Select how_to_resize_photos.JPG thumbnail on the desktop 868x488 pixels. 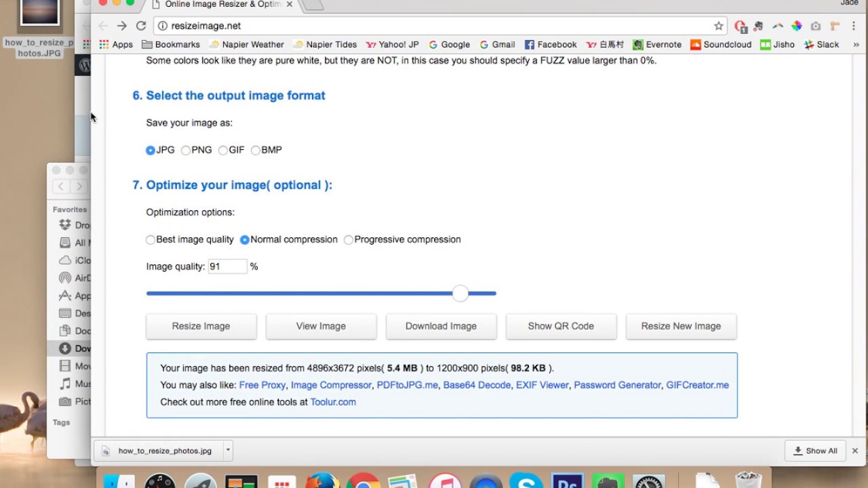[x=39, y=12]
